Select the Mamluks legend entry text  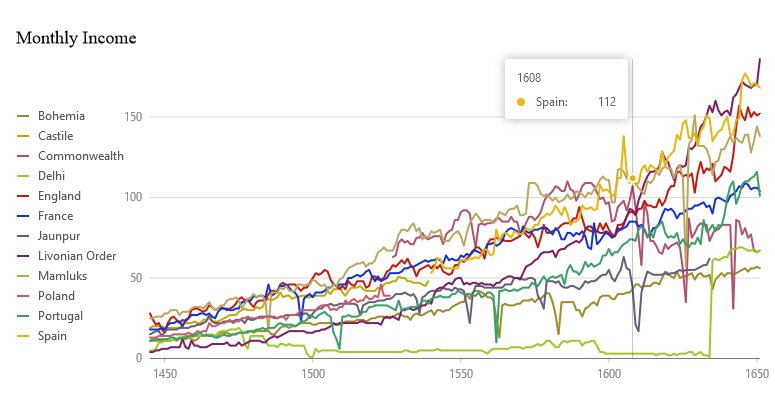[61, 276]
